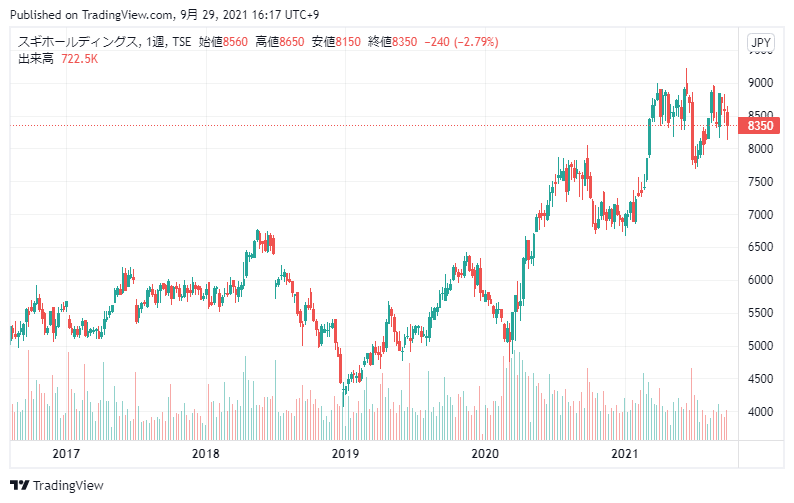Viewport: 794px width, 503px height.
Task: Click the 9000 price axis label
Action: [x=761, y=83]
